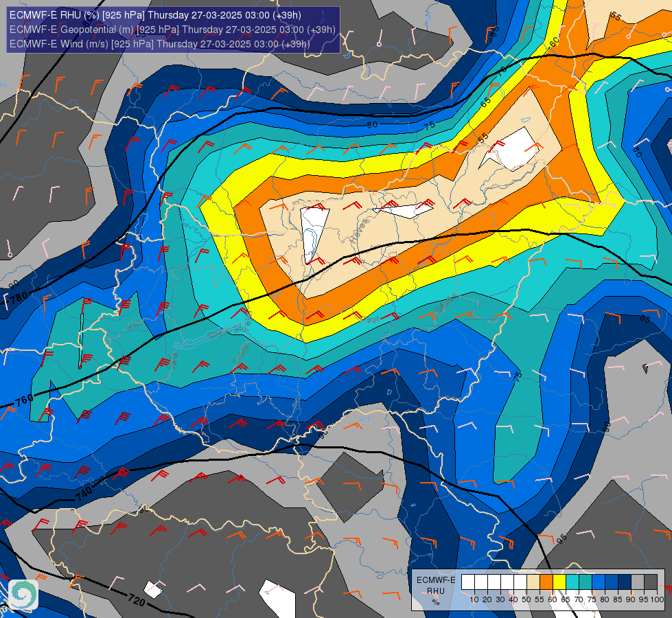Image resolution: width=672 pixels, height=618 pixels.
Task: Select the ECMWF-E Wind (m/s) title line
Action: (159, 44)
